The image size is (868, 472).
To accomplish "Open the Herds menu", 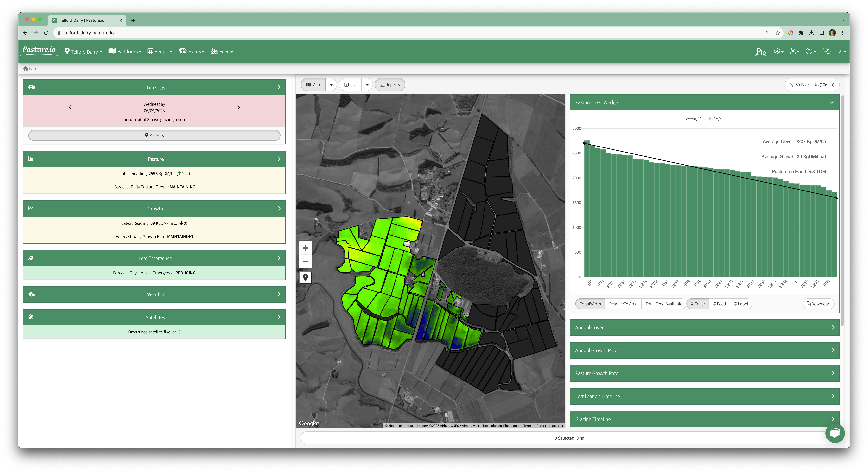I will click(x=191, y=51).
